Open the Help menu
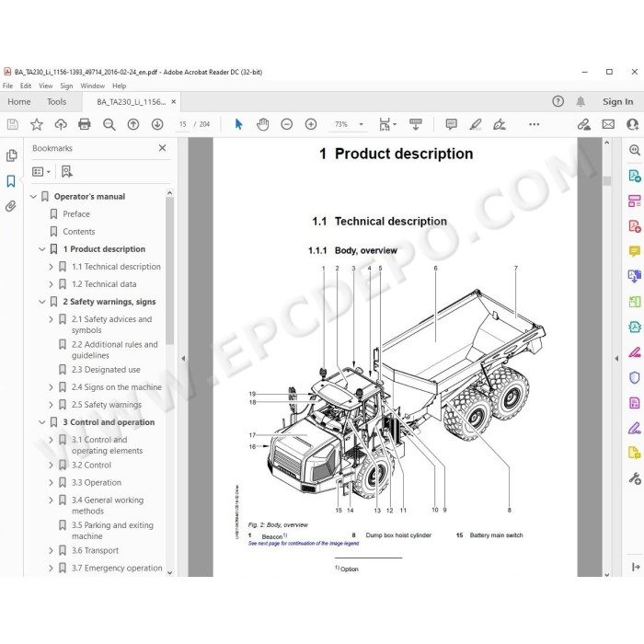644x644 pixels. click(x=119, y=86)
